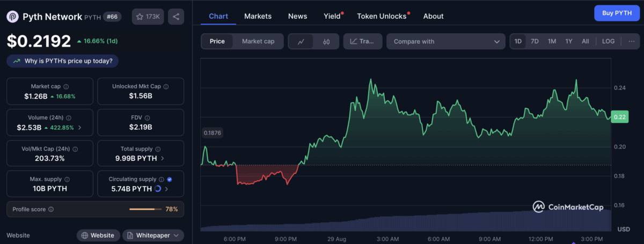Open TradingView chart button
Viewport: 644px width, 244px height.
[x=363, y=41]
